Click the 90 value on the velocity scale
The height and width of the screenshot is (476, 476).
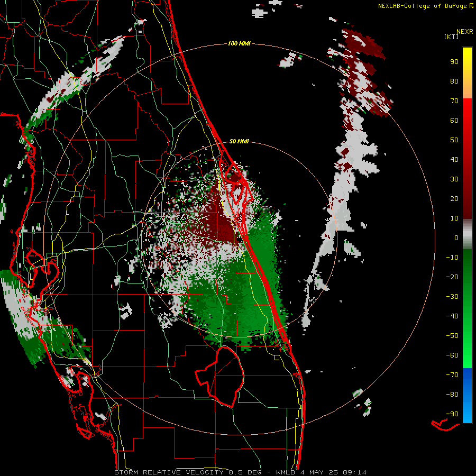pyautogui.click(x=454, y=62)
